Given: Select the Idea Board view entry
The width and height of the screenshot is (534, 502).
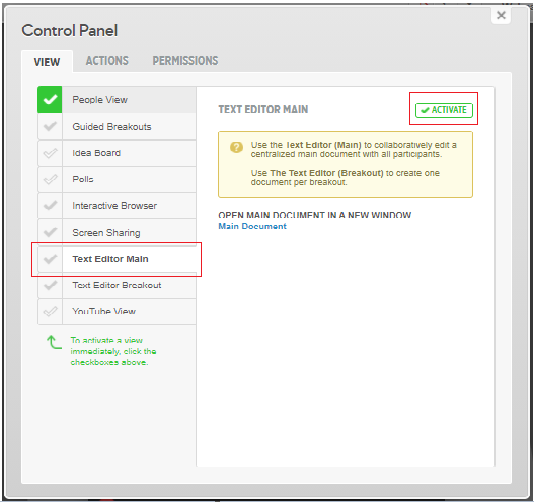Looking at the screenshot, I should coord(129,153).
